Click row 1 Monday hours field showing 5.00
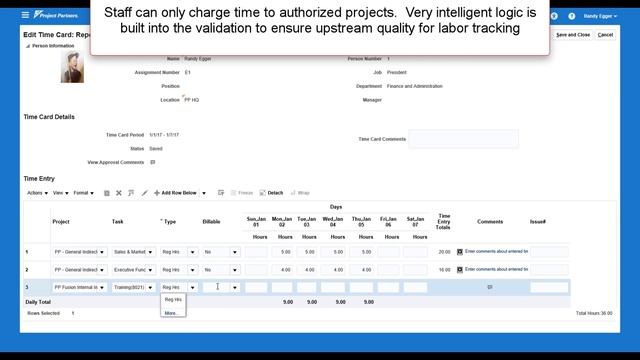The height and width of the screenshot is (360, 640). pyautogui.click(x=282, y=252)
